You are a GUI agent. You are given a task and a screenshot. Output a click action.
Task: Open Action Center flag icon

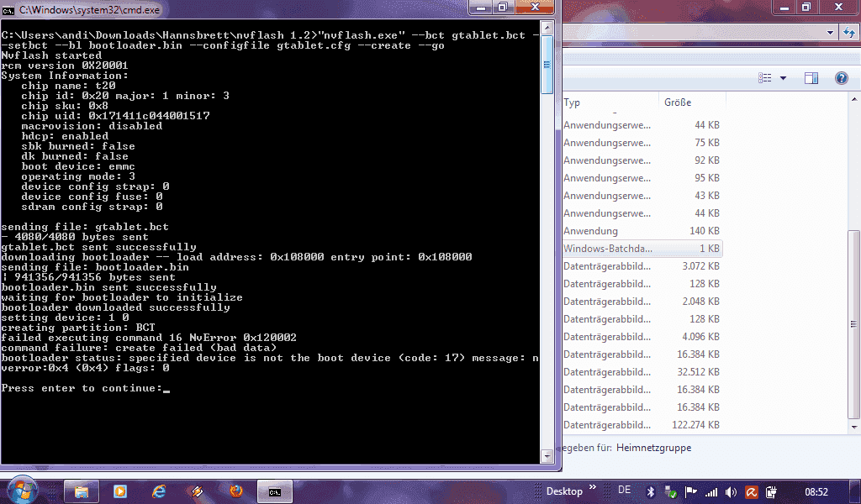[690, 492]
